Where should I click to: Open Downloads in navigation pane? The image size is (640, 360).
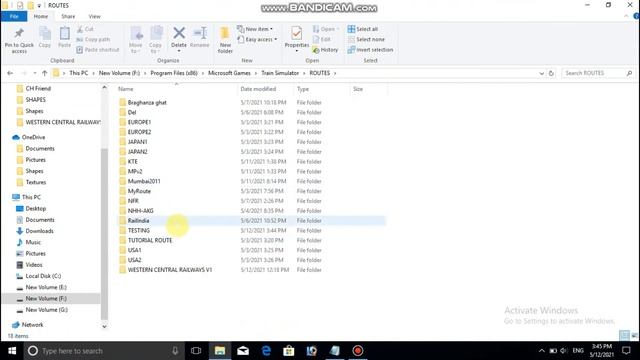click(x=39, y=231)
